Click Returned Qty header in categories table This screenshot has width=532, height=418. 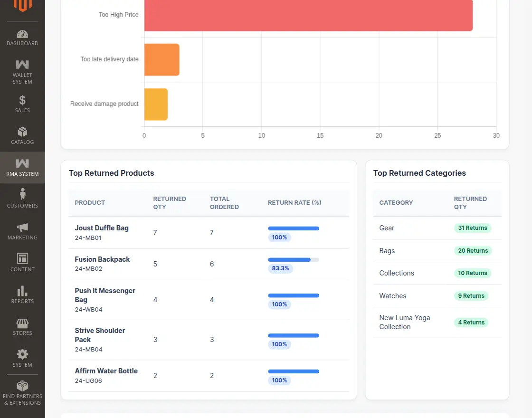(470, 202)
